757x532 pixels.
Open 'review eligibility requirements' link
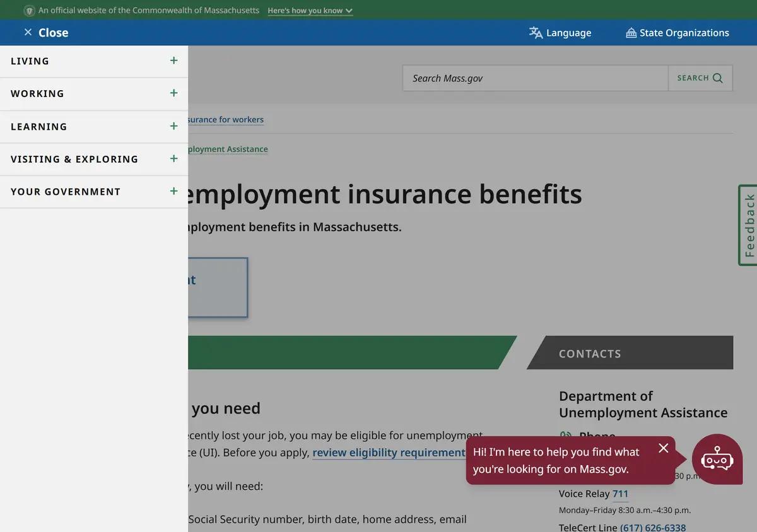[x=389, y=453]
